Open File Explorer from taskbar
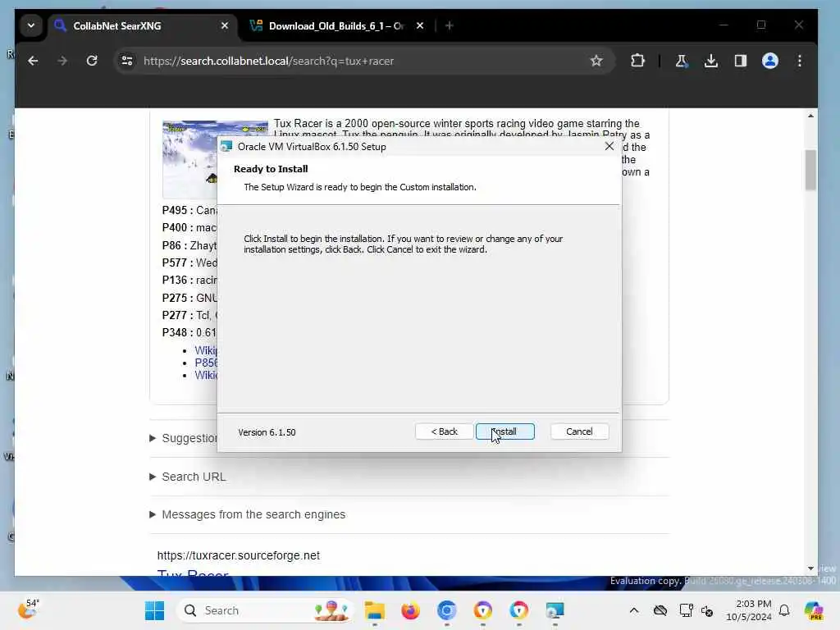This screenshot has height=630, width=840. (374, 610)
